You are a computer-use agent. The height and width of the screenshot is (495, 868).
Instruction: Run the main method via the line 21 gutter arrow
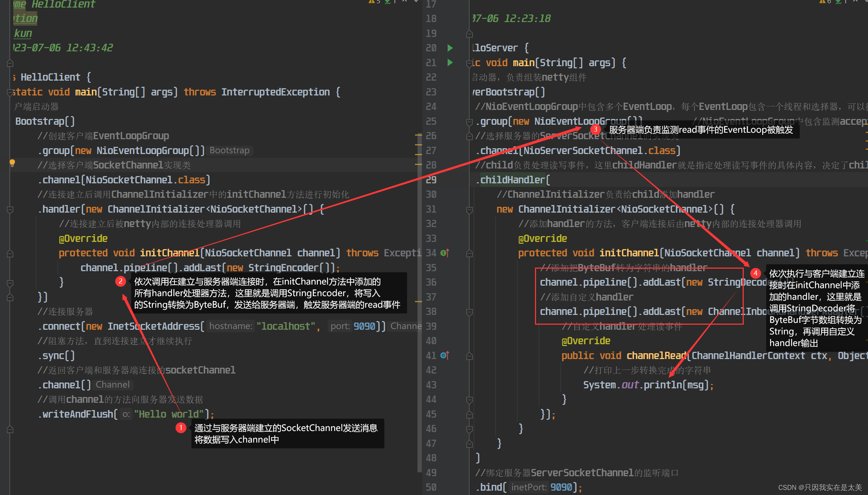450,63
